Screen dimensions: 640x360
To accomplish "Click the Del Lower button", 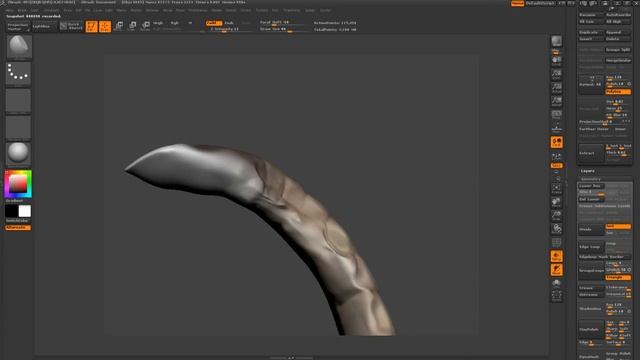I will pos(591,199).
